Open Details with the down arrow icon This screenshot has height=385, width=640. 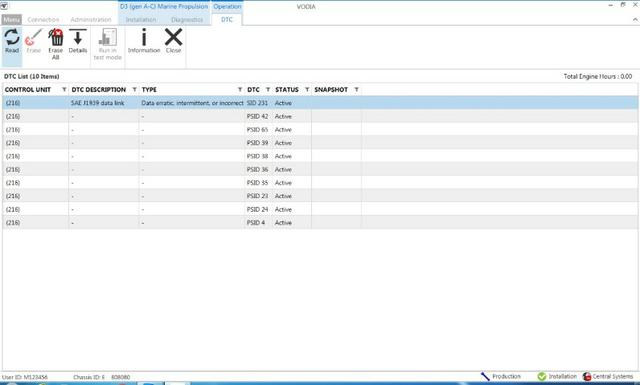coord(78,37)
